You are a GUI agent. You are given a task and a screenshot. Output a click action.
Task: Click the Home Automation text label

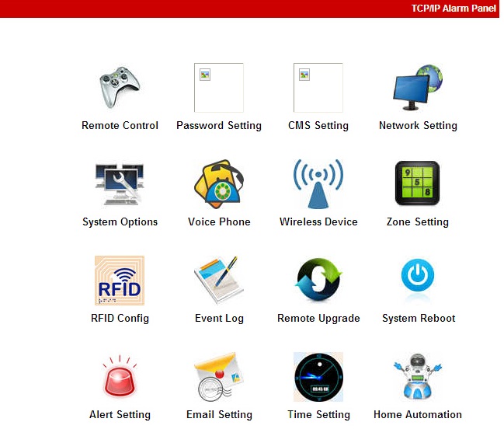418,415
